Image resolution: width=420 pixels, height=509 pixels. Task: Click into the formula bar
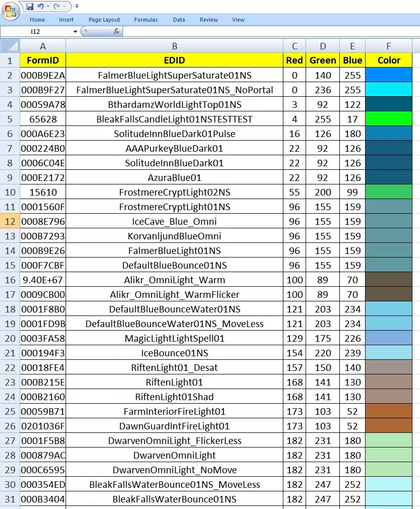[x=271, y=31]
